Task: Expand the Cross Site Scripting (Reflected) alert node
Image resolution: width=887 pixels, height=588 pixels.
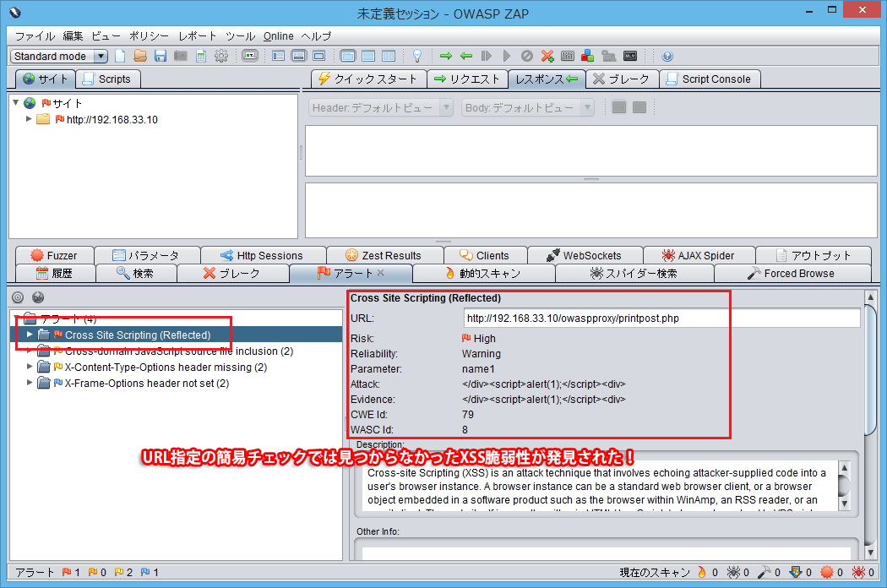Action: point(30,335)
